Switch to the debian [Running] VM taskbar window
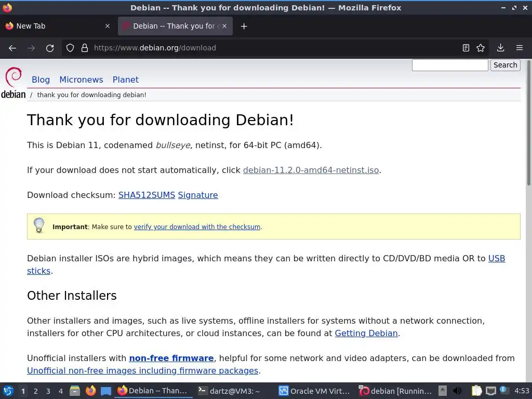532x399 pixels. [x=395, y=391]
